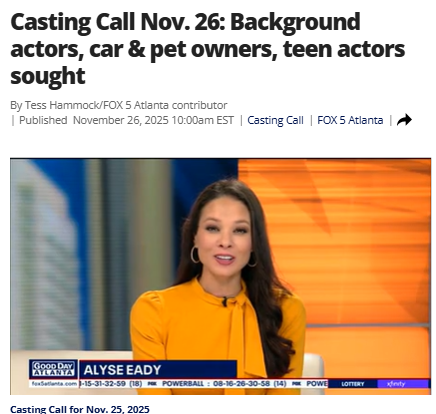Click the xfinity logo in the video ticker
436x414 pixels.
(x=396, y=384)
